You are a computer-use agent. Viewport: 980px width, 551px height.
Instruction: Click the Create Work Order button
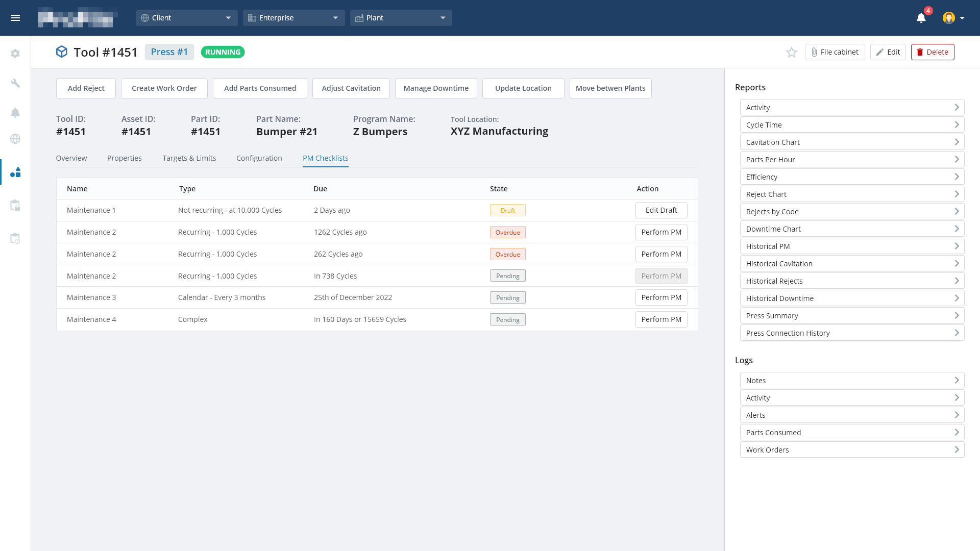coord(164,88)
